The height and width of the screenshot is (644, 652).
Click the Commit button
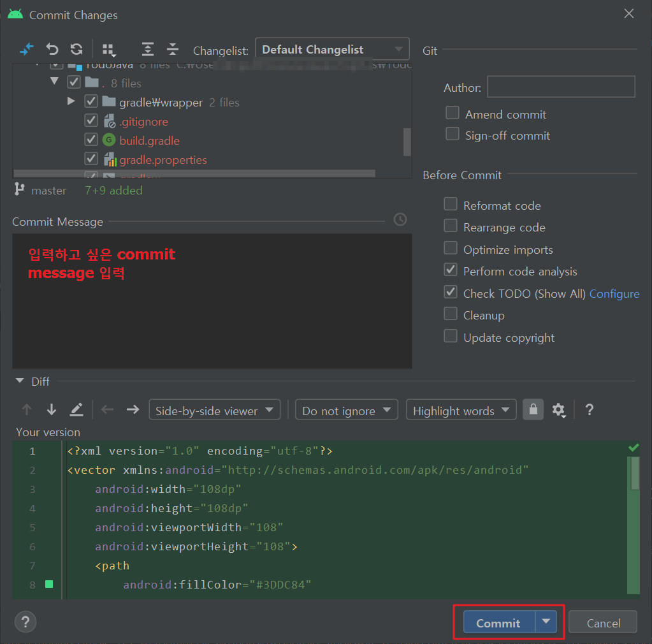[499, 622]
